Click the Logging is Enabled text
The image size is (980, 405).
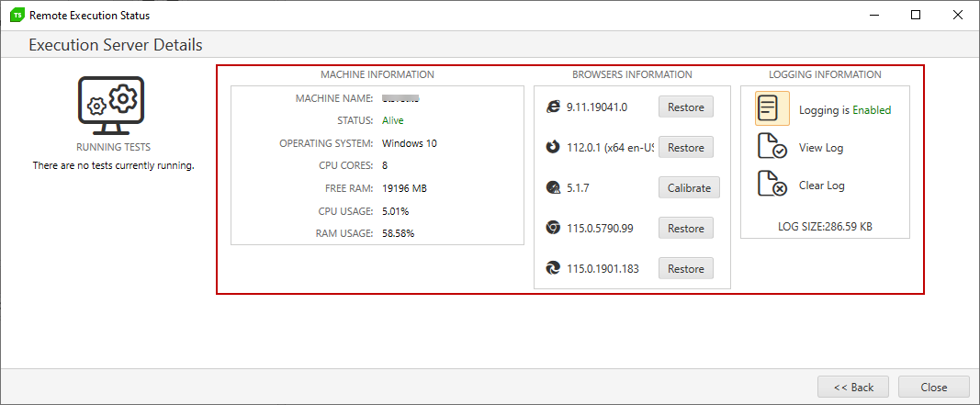point(845,110)
